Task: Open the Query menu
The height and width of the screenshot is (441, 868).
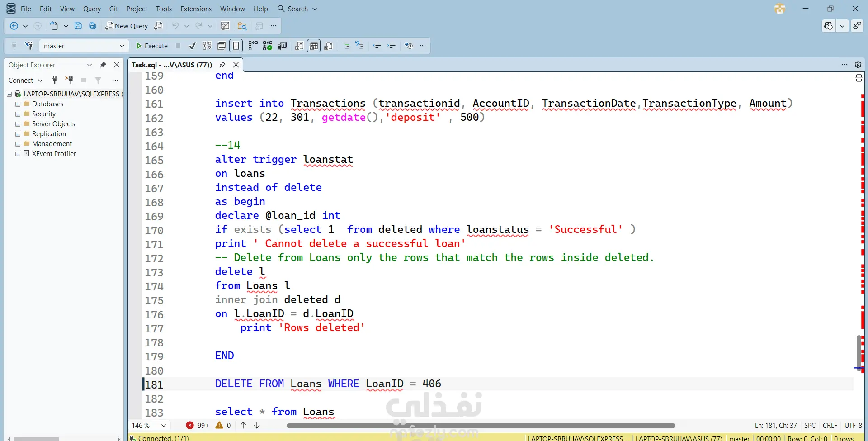Action: pyautogui.click(x=92, y=9)
